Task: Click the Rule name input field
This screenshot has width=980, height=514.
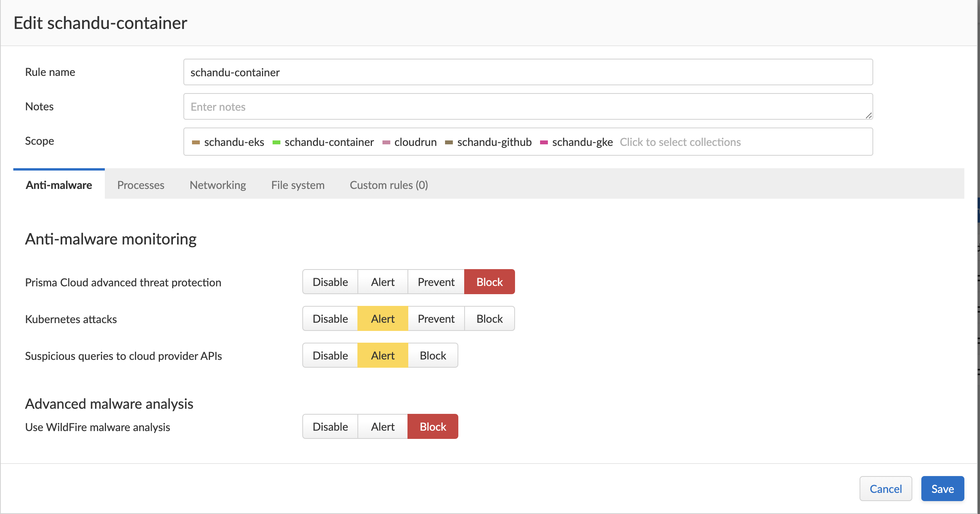Action: click(528, 72)
